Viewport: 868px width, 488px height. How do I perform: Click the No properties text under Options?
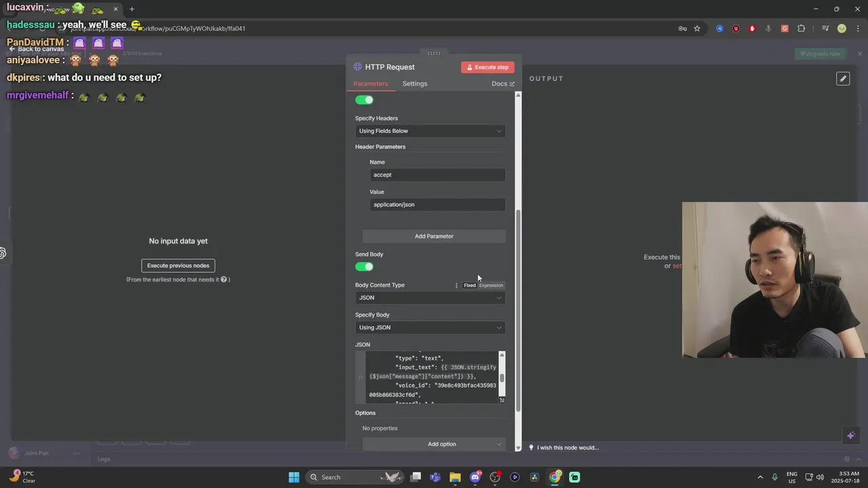pos(380,428)
